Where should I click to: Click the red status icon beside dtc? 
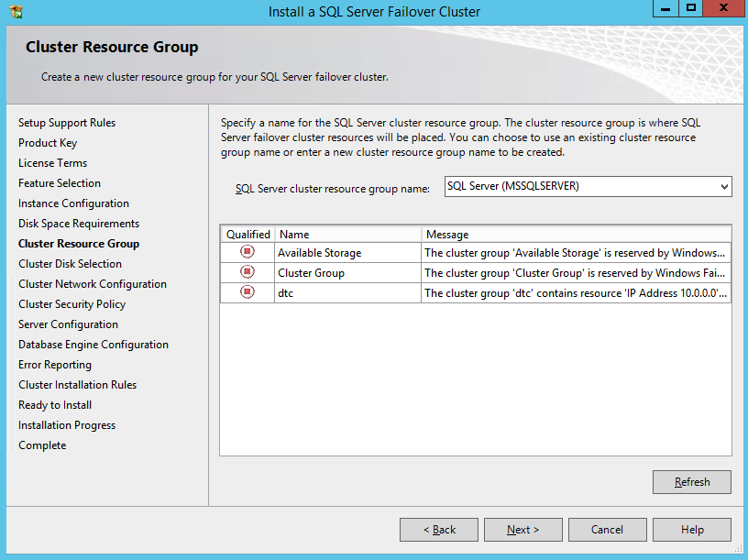click(x=247, y=292)
